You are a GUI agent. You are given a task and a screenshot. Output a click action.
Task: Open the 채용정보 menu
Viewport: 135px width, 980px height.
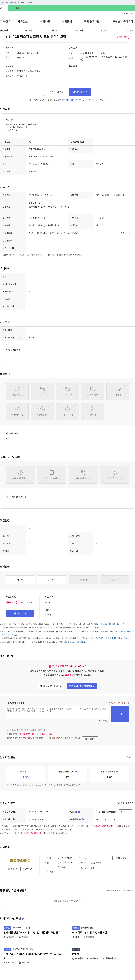point(23,22)
